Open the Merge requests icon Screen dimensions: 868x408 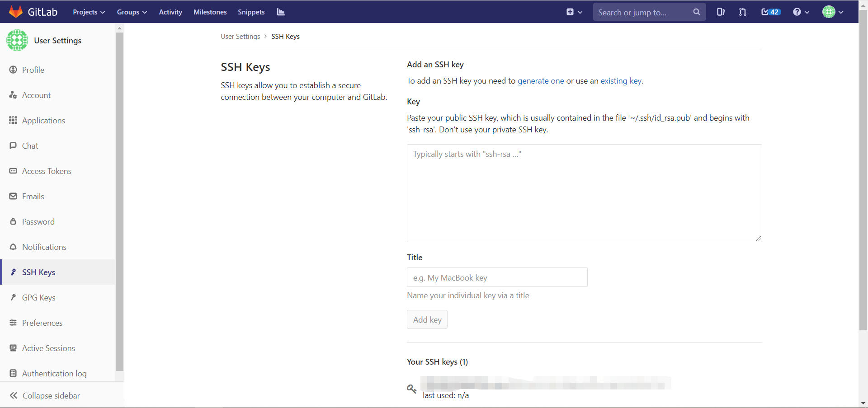coord(743,12)
